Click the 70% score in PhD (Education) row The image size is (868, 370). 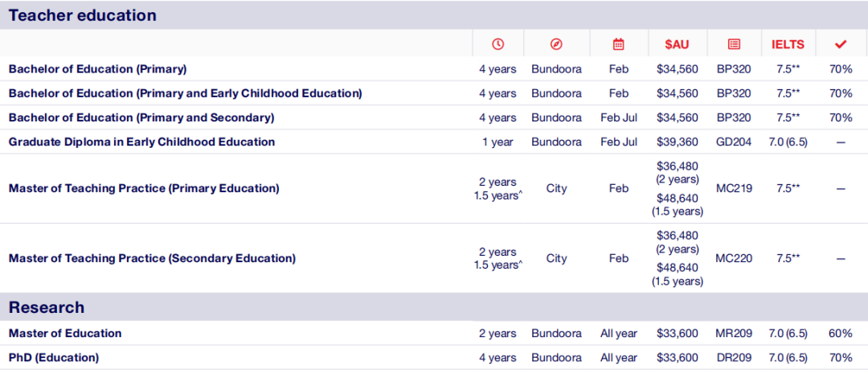(841, 357)
